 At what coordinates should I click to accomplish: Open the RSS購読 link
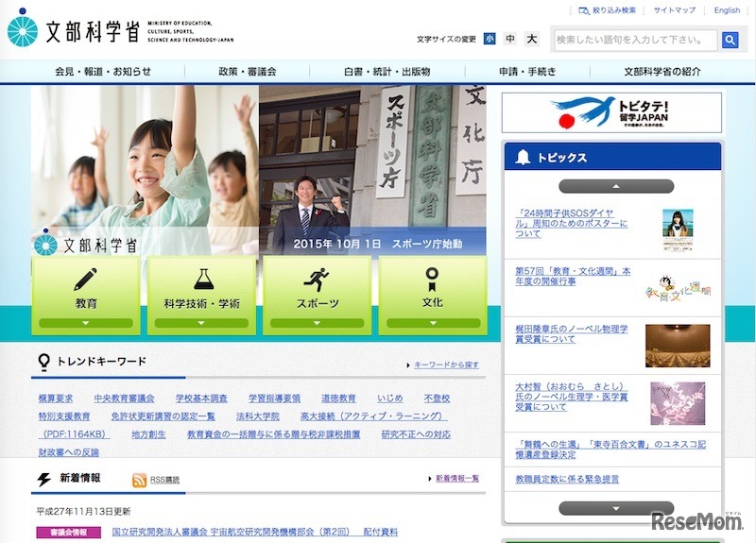pyautogui.click(x=164, y=480)
